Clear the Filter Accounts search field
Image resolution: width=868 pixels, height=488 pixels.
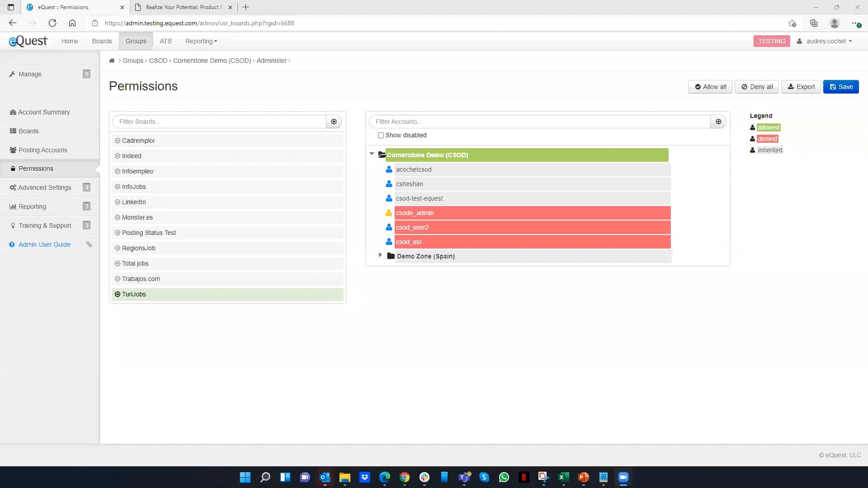coord(718,122)
